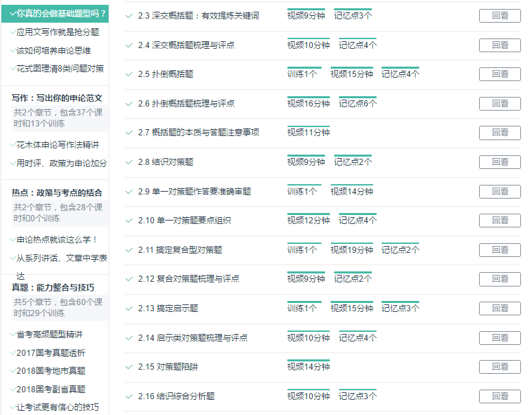Open lesson 2.6 扑倒概括题梳理与评点

(186, 104)
